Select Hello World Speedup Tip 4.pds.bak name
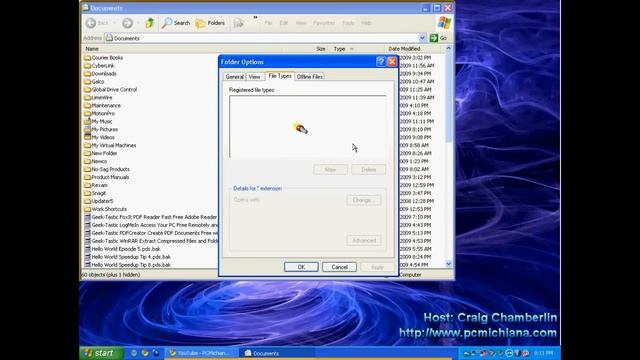This screenshot has width=640, height=360. 131,257
